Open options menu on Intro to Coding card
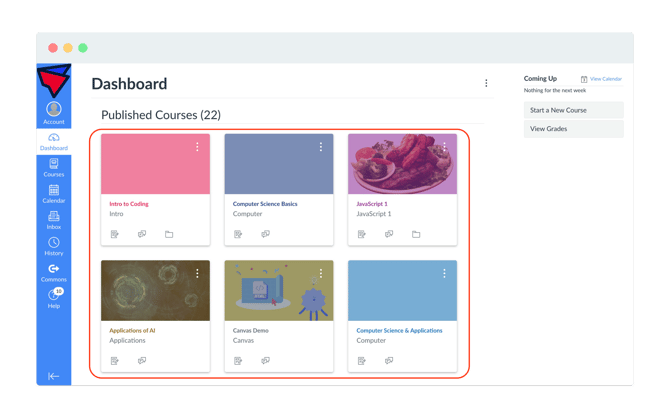Viewport: 670px width, 418px height. (197, 147)
